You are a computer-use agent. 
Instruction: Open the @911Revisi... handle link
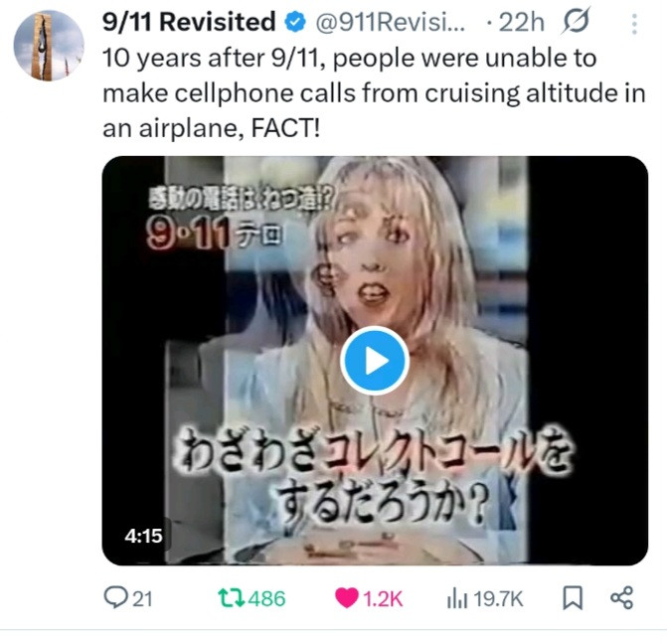pos(390,22)
